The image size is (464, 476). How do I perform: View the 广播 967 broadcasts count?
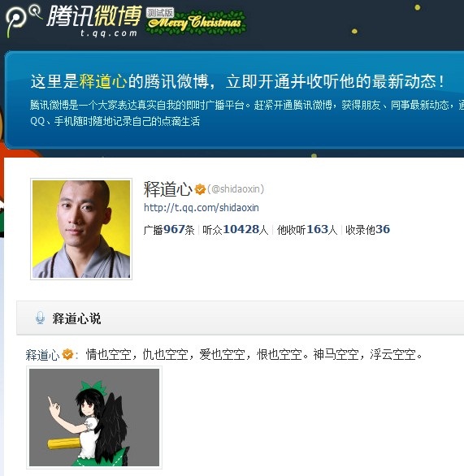169,230
